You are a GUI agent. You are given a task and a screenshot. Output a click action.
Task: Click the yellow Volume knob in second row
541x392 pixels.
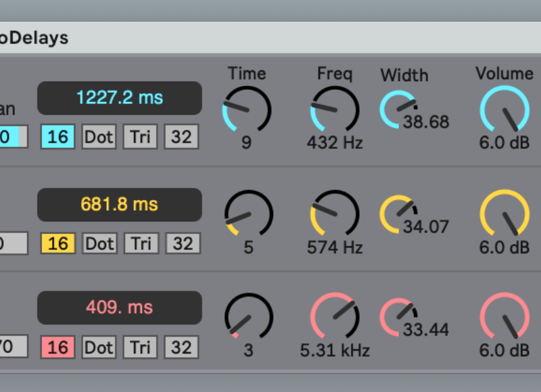(504, 214)
